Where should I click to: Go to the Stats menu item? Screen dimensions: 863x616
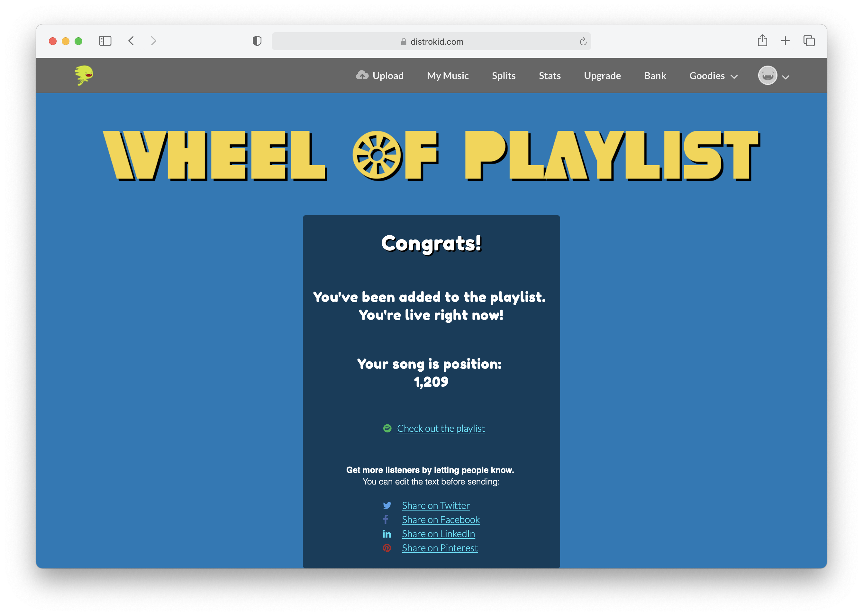549,76
